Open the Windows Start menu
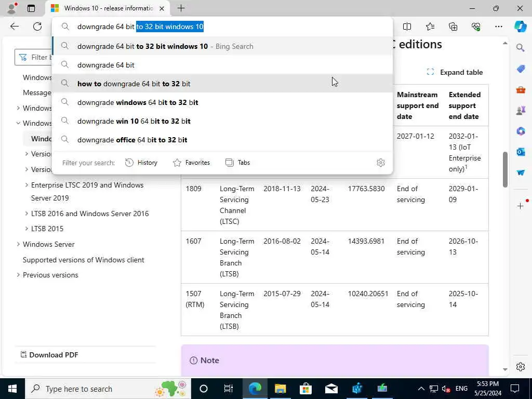The image size is (532, 399). tap(12, 389)
